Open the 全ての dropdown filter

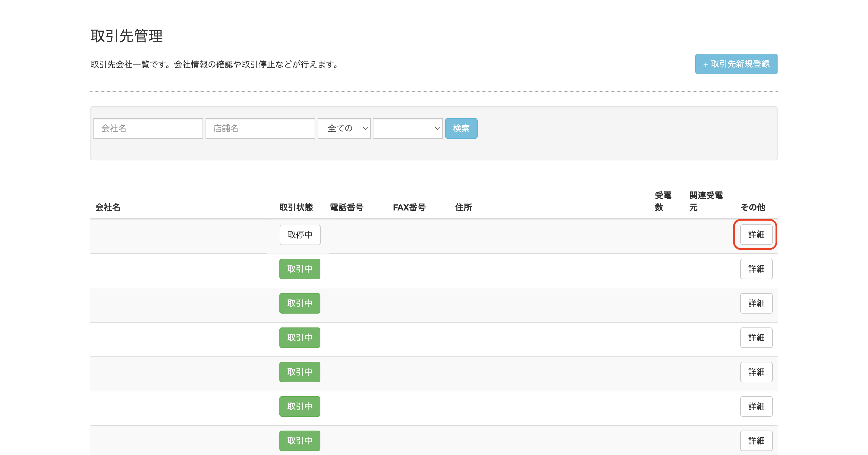click(344, 128)
